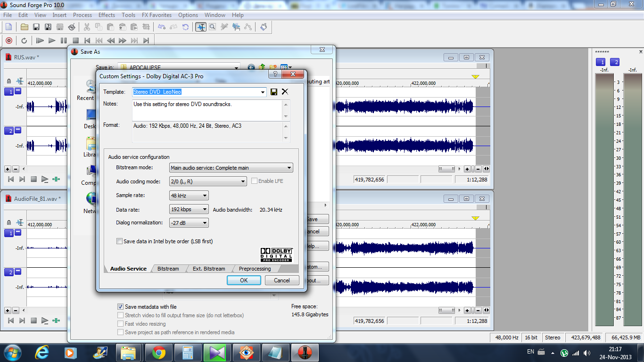Switch to the Ext. Bitstream tab

click(209, 269)
